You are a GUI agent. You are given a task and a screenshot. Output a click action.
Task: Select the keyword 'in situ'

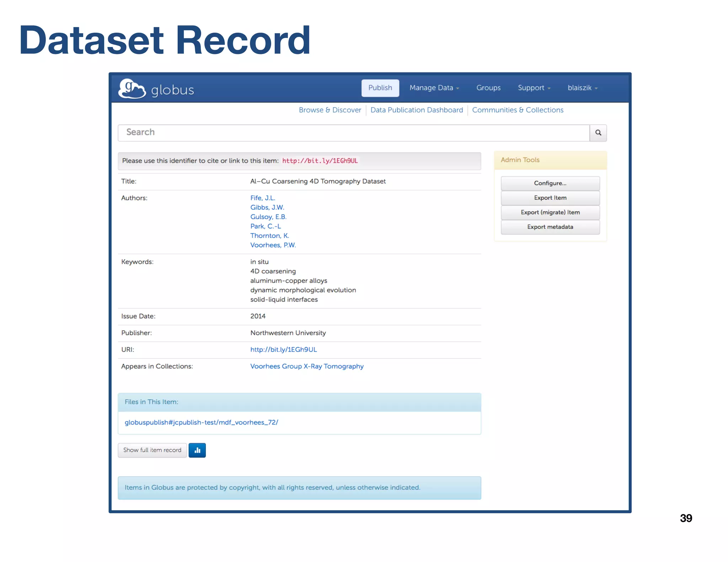pos(259,262)
